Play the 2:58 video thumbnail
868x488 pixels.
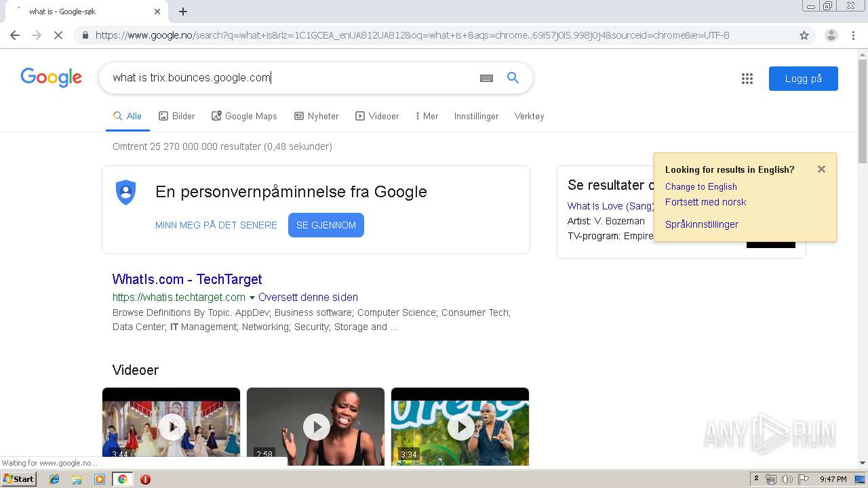[x=315, y=426]
